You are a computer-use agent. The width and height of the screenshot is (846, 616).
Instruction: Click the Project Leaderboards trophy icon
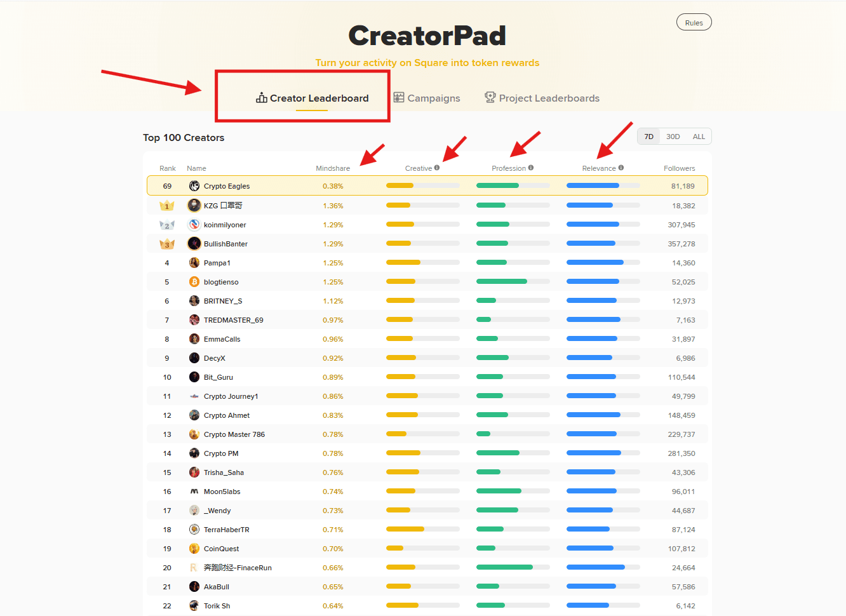[x=490, y=97]
